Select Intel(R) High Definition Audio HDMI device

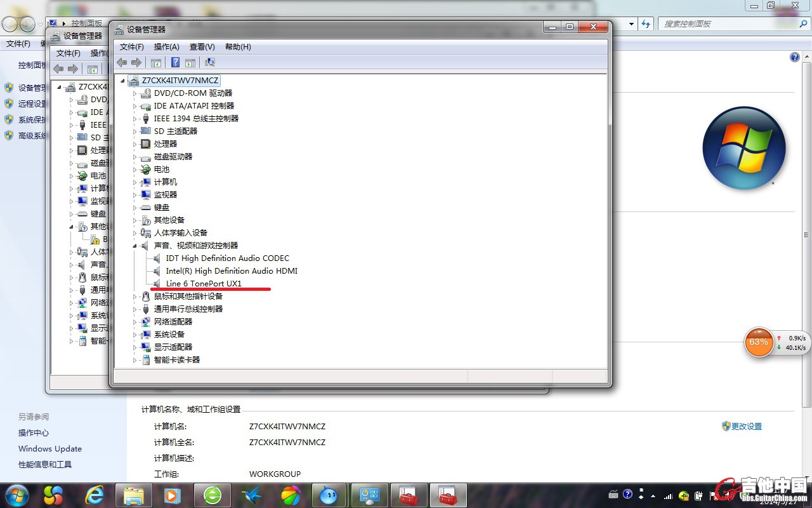(232, 271)
